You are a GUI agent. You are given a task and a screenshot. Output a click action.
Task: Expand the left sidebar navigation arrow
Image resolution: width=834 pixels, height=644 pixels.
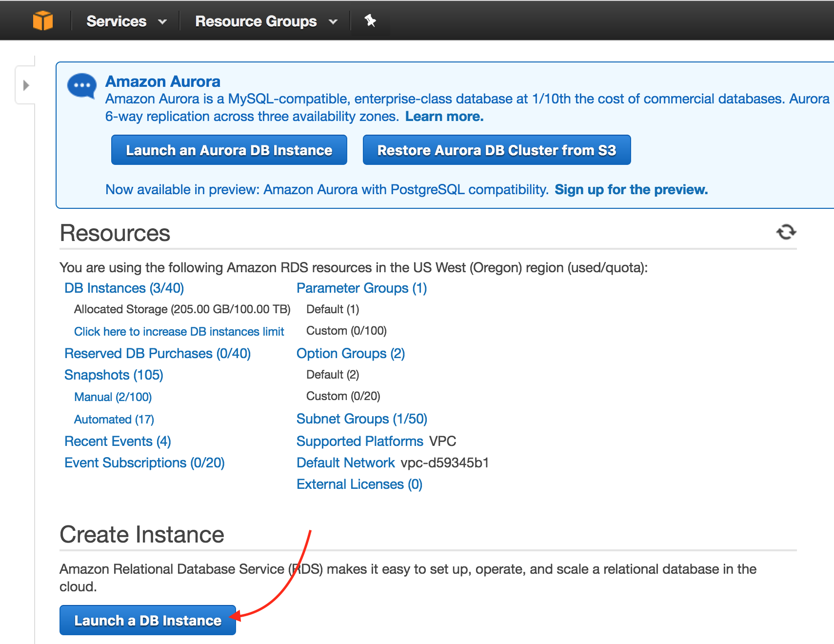(x=26, y=85)
